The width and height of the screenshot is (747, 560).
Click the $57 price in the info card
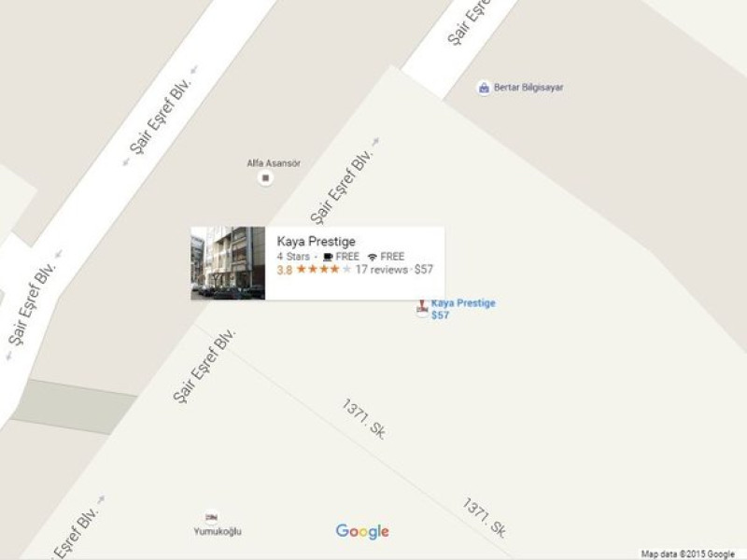424,270
